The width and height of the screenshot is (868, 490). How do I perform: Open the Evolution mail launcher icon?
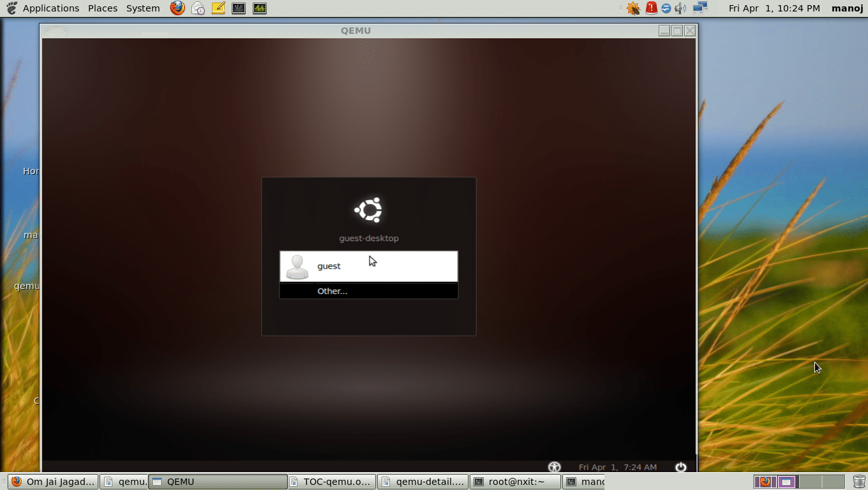pos(198,8)
